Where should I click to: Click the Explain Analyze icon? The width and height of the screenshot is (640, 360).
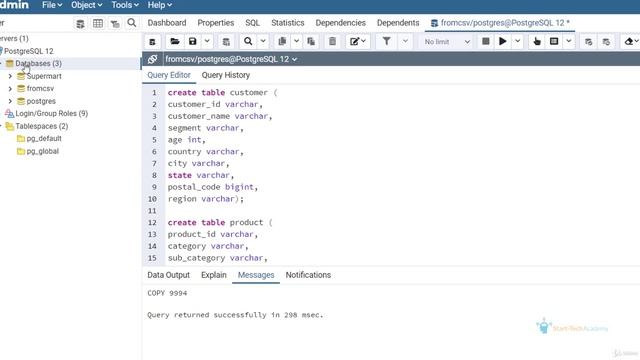(x=554, y=41)
